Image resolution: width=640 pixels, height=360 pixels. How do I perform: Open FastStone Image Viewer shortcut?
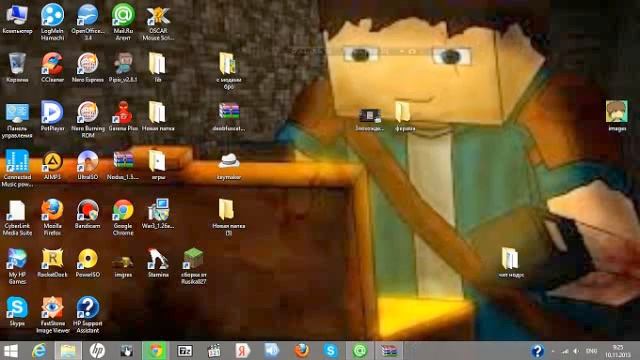coord(52,316)
